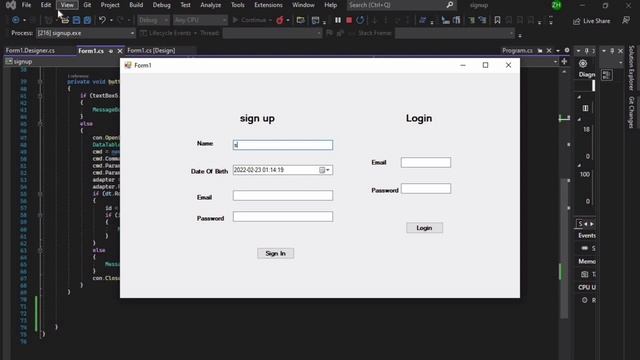This screenshot has height=360, width=640.
Task: Open the Program.cs tab
Action: coord(517,51)
